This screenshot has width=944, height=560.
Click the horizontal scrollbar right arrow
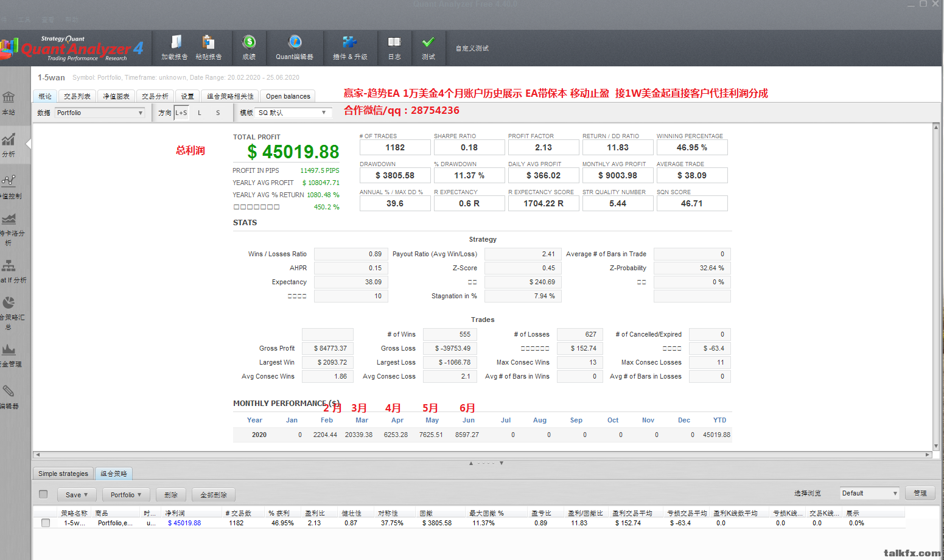tap(928, 455)
